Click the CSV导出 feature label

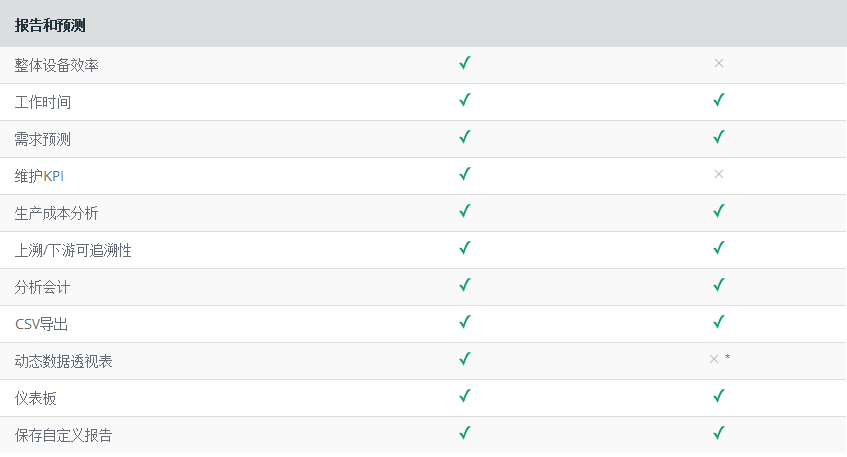click(42, 324)
